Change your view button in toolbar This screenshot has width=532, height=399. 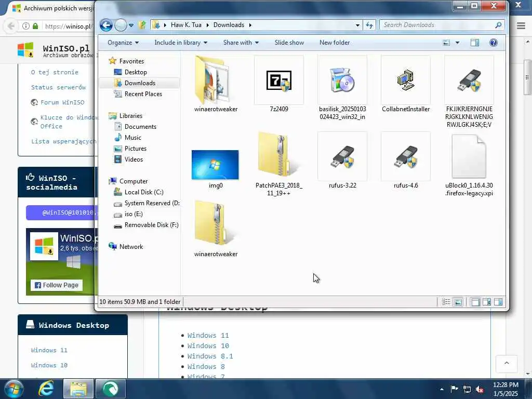[x=446, y=43]
